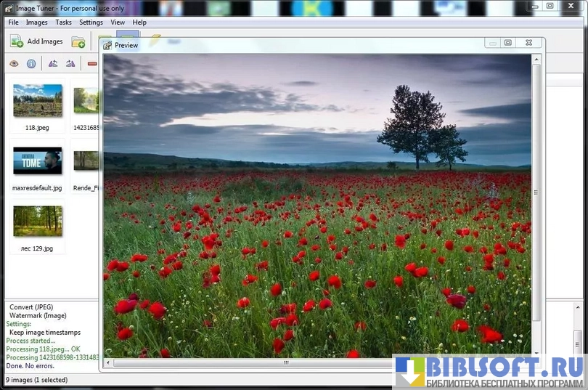Select the maxresdefault.jpg thumbnail
This screenshot has height=390, width=588.
pyautogui.click(x=38, y=161)
